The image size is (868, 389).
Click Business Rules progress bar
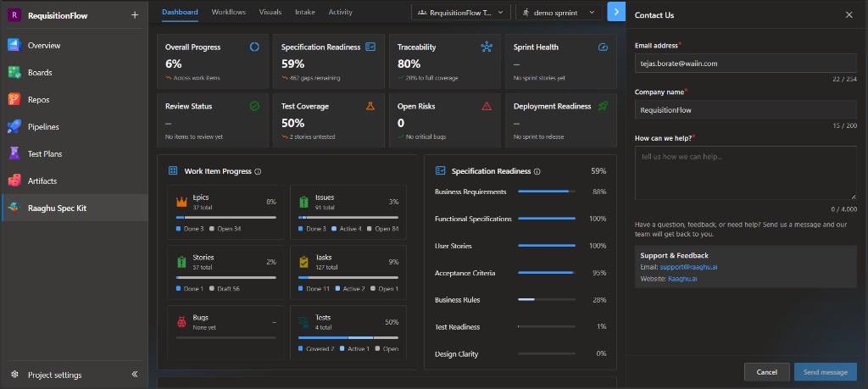pyautogui.click(x=547, y=299)
